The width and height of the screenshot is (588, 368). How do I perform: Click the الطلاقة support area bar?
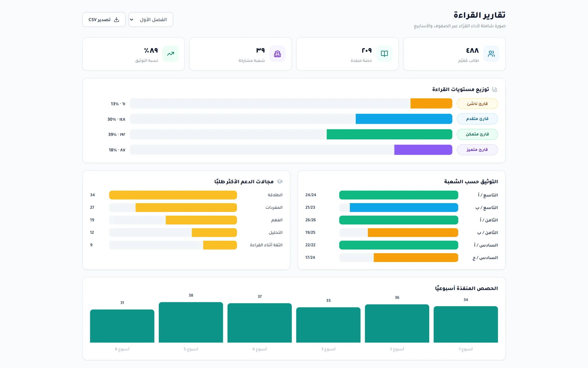pos(173,195)
